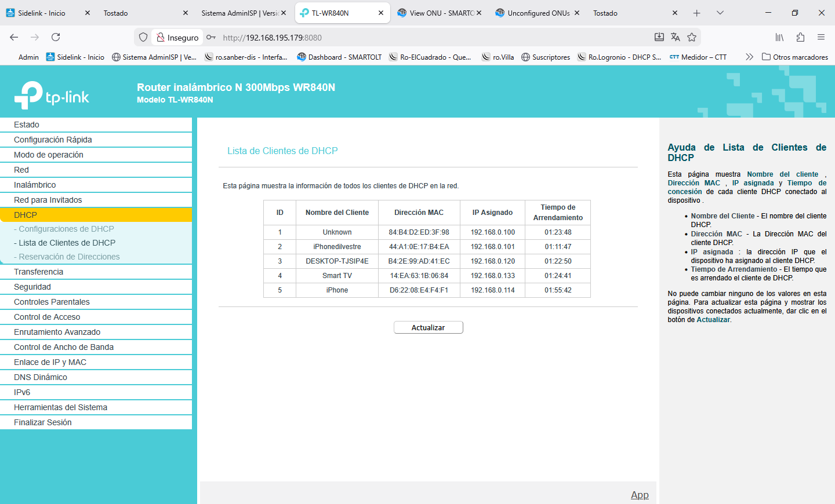Screen dimensions: 835x504
Task: Select Reservación de Direcciones in sidebar
Action: [x=69, y=257]
